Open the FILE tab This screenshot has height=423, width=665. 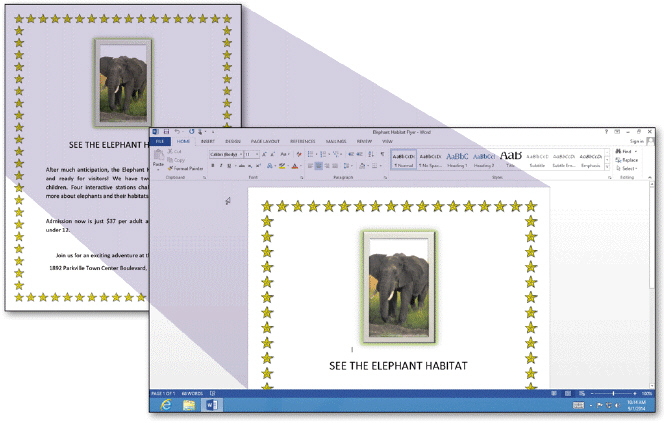tap(160, 141)
